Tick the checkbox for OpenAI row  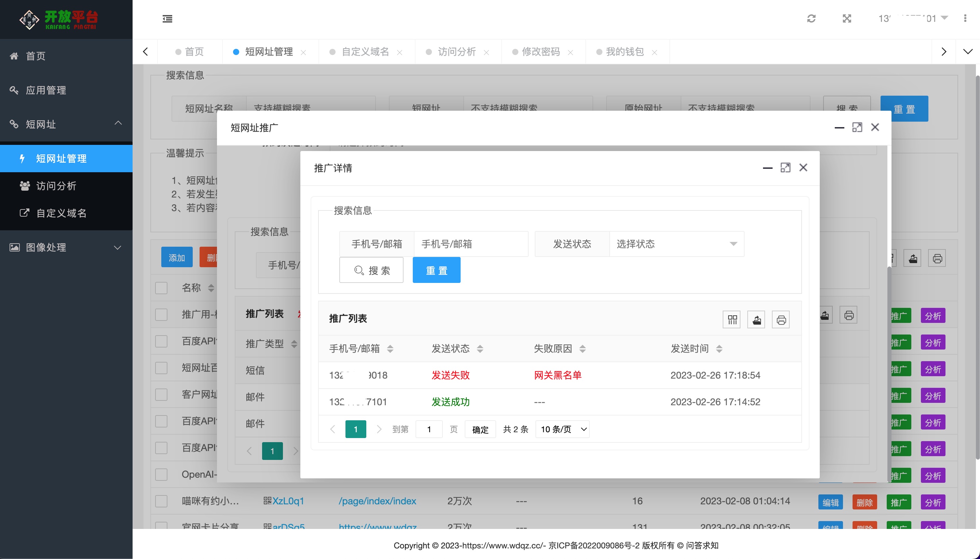pyautogui.click(x=161, y=475)
